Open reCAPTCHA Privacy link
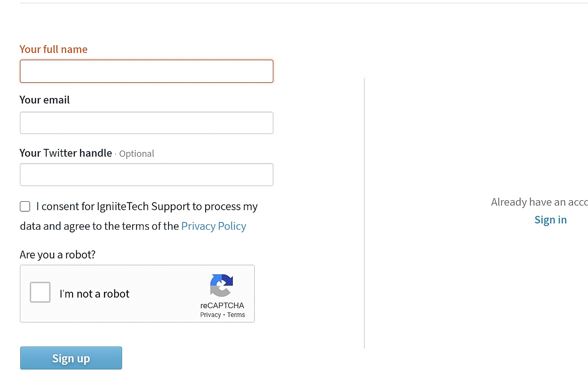 (211, 315)
